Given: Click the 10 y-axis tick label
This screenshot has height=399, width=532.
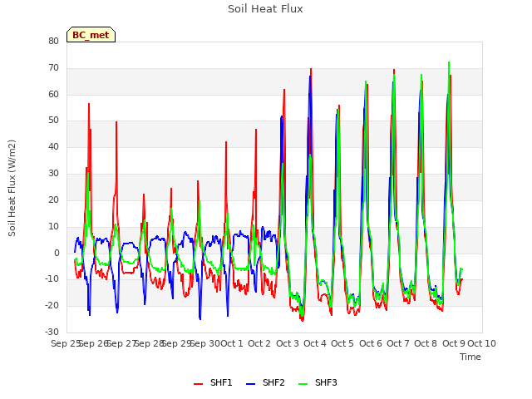Looking at the screenshot, I should [x=53, y=226].
